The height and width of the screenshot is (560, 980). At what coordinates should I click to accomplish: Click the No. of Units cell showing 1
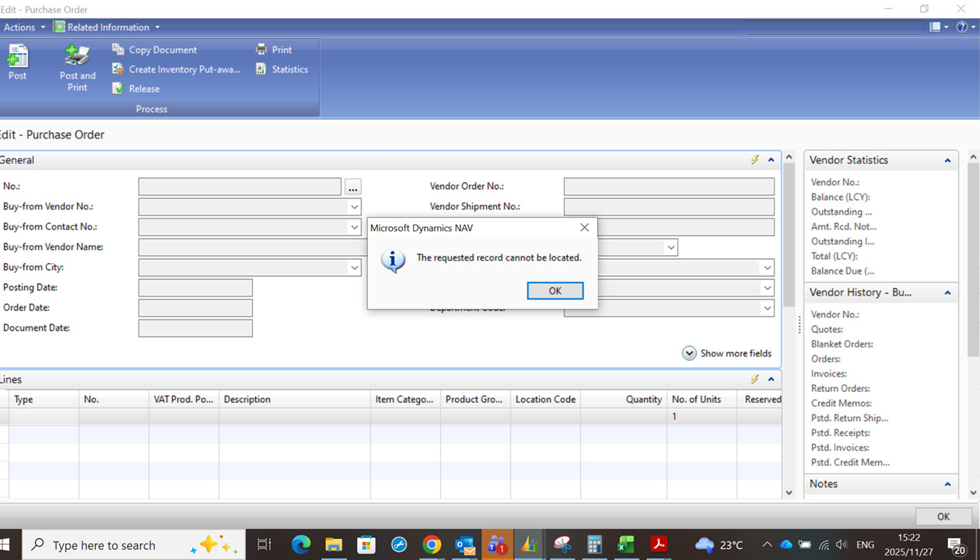click(702, 417)
